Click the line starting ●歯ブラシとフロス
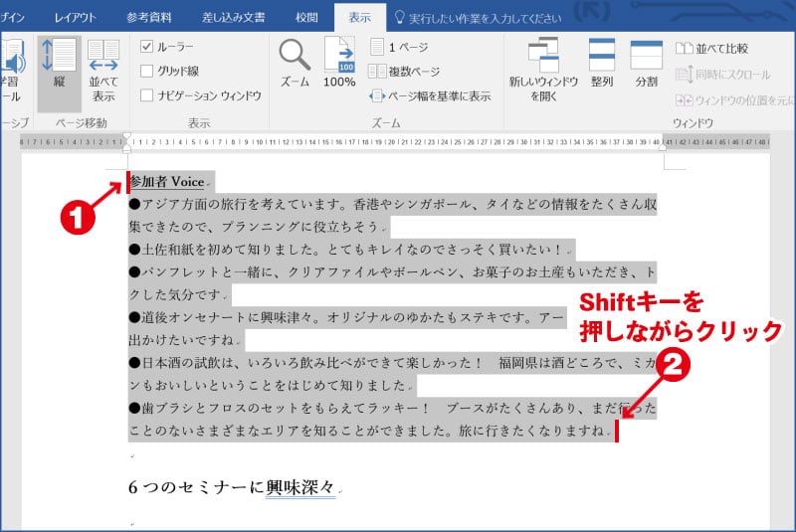This screenshot has height=532, width=796. 392,408
